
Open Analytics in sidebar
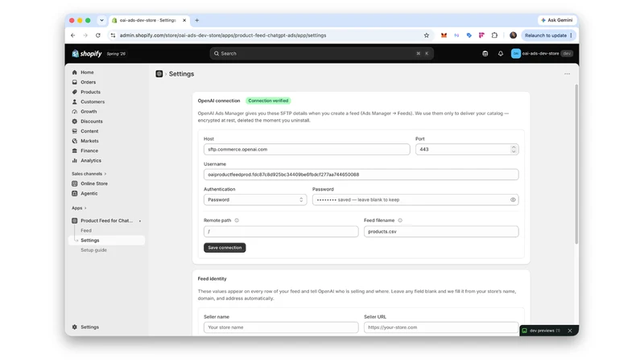coord(91,160)
